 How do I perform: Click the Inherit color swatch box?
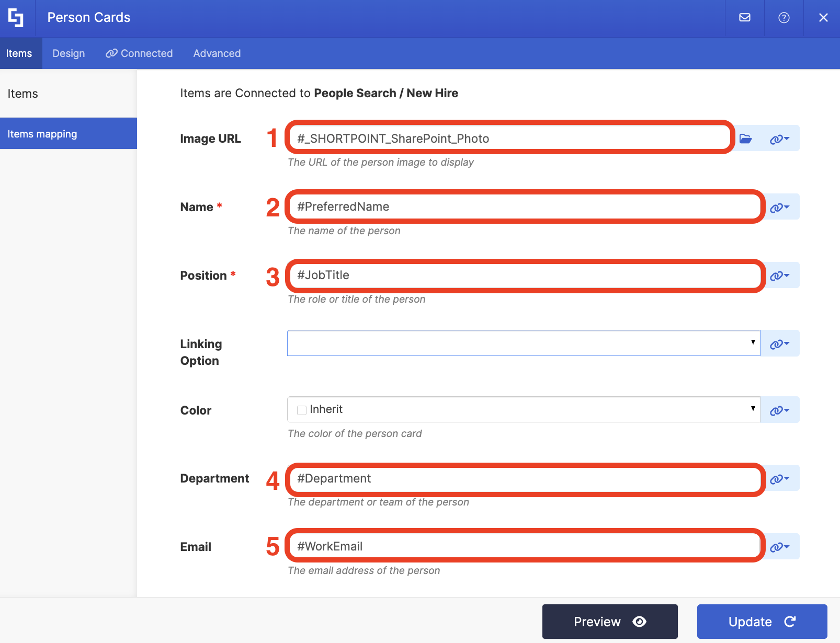(x=302, y=410)
